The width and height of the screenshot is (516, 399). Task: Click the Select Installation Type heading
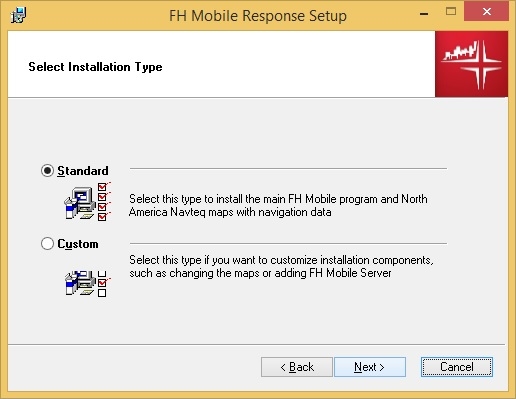click(x=95, y=67)
